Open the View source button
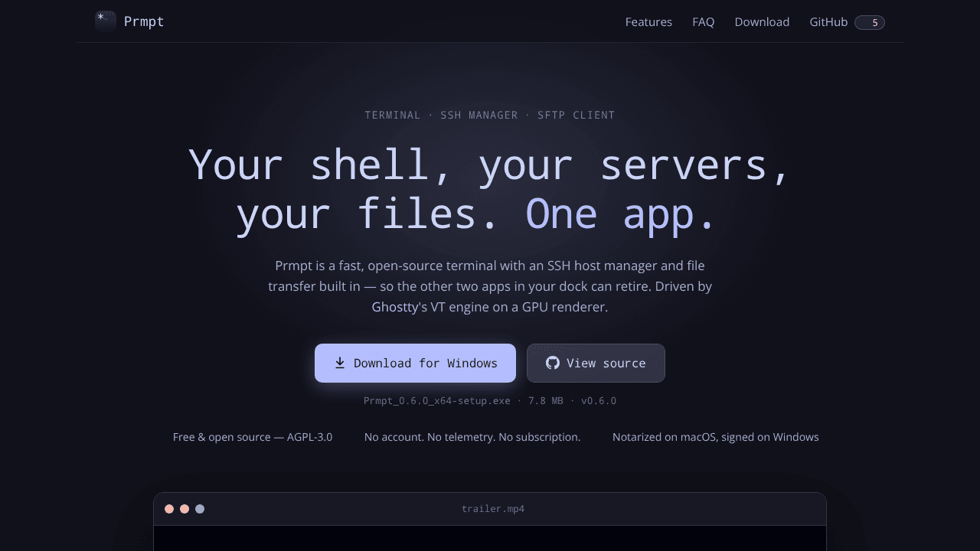This screenshot has width=980, height=551. [596, 363]
